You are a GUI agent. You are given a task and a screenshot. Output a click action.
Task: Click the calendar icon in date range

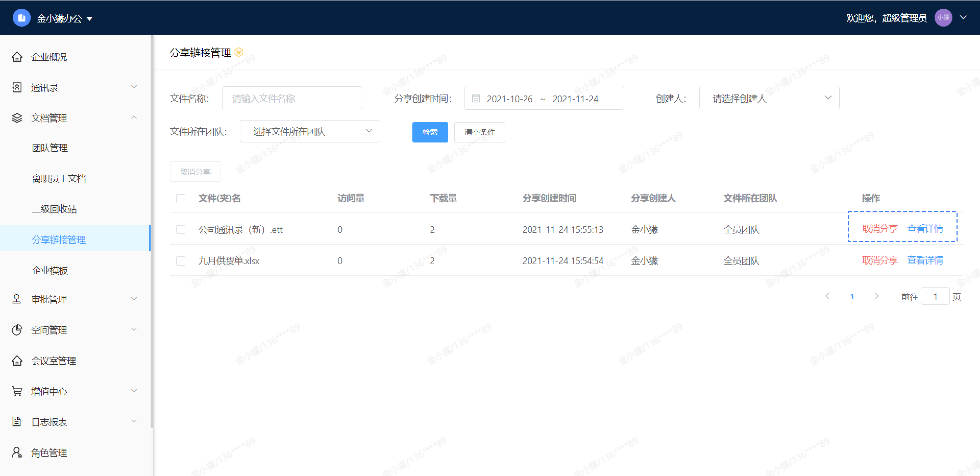(475, 98)
